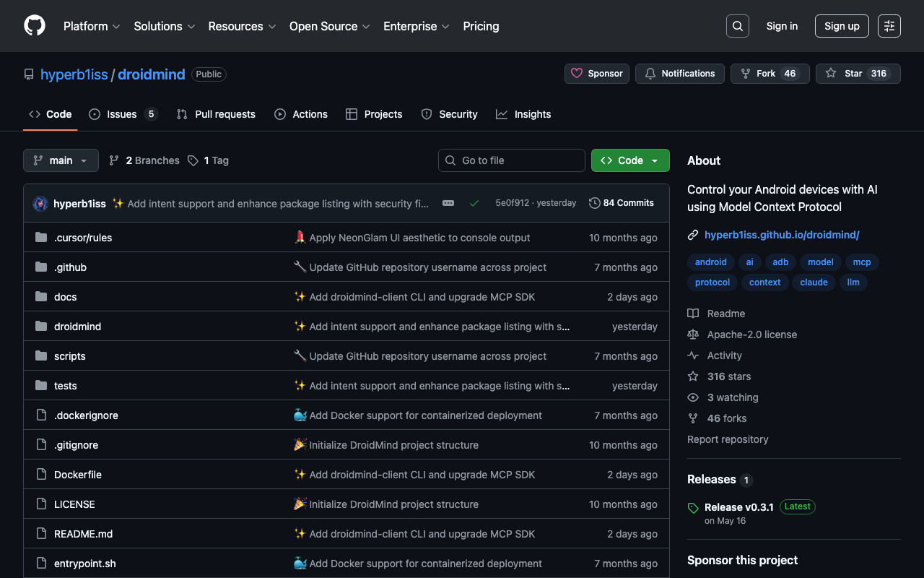This screenshot has height=578, width=924.
Task: Switch to the Issues tab
Action: tap(122, 114)
